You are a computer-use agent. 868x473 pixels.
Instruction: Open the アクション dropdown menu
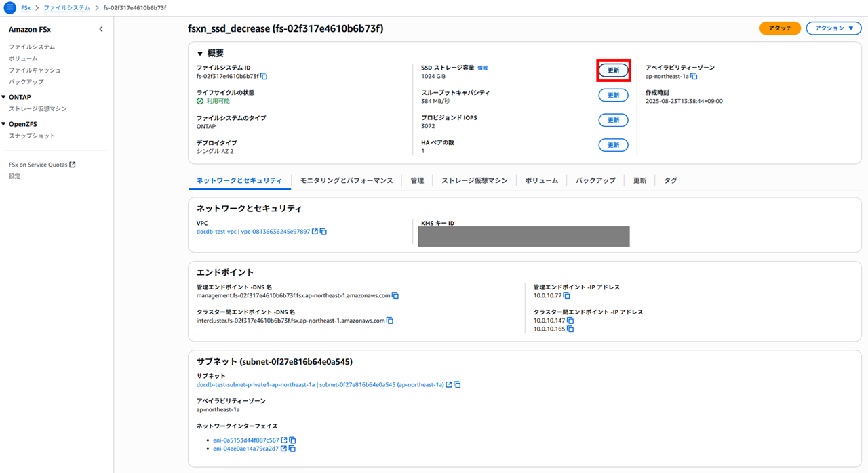(x=833, y=28)
